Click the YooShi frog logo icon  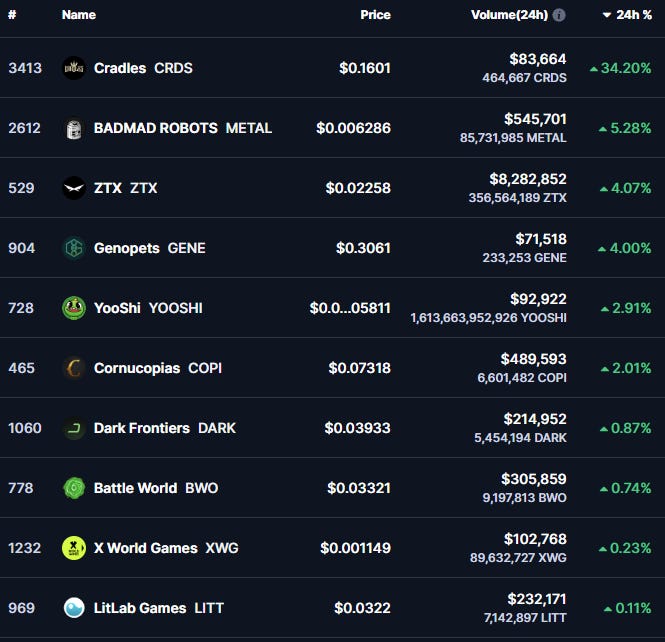click(74, 308)
